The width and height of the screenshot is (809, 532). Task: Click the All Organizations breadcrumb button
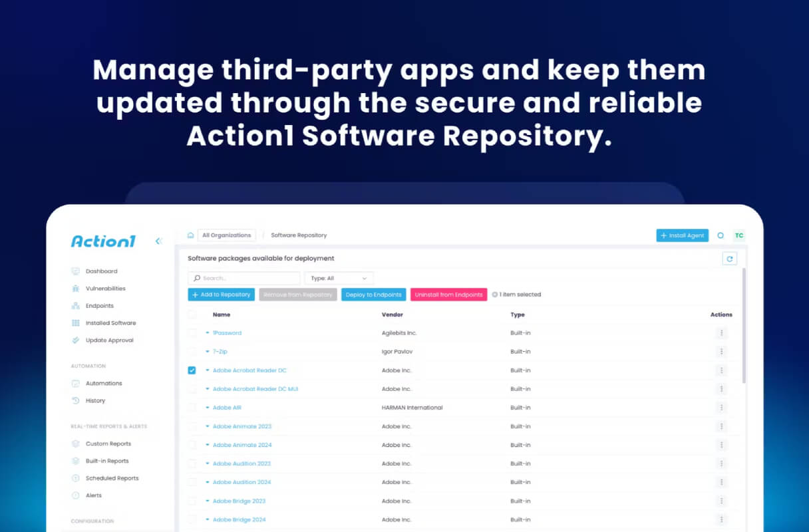(226, 235)
